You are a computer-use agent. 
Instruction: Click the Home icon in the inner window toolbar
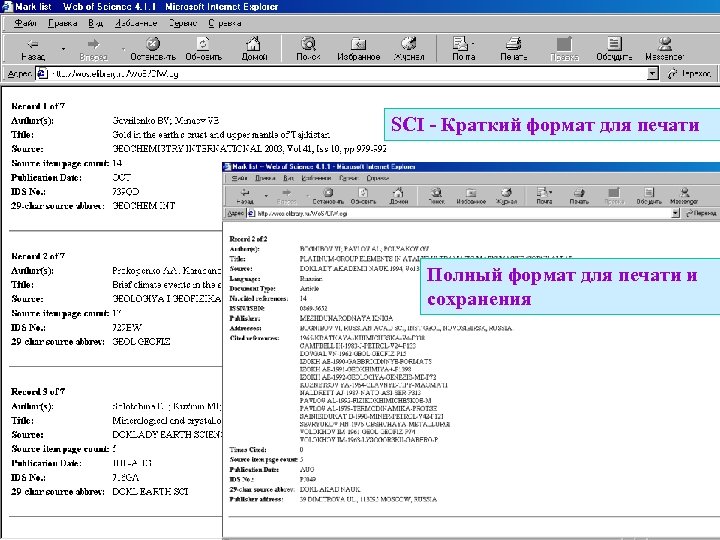(x=399, y=192)
